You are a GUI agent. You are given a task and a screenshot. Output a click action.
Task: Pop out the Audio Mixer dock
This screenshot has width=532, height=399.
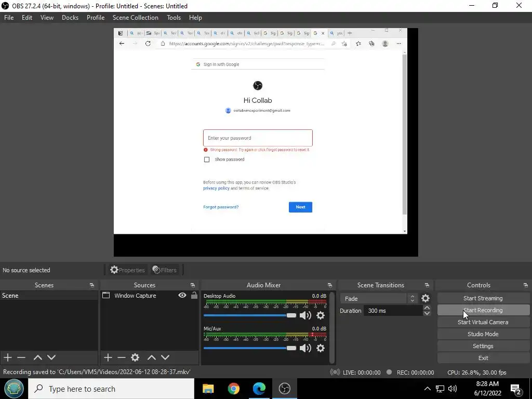coord(329,285)
